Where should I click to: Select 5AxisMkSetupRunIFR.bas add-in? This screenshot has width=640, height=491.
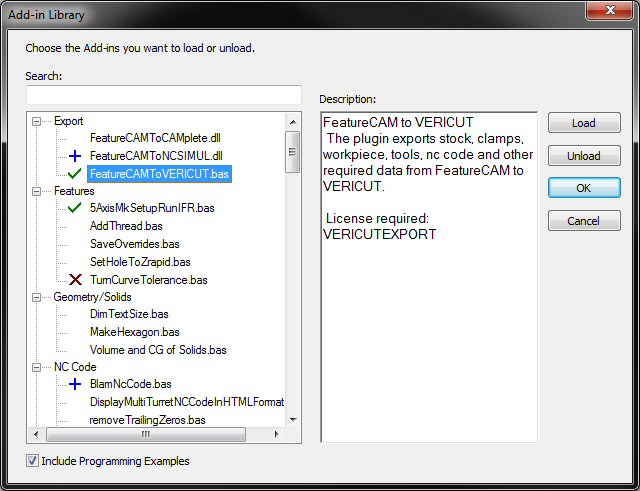pyautogui.click(x=152, y=208)
